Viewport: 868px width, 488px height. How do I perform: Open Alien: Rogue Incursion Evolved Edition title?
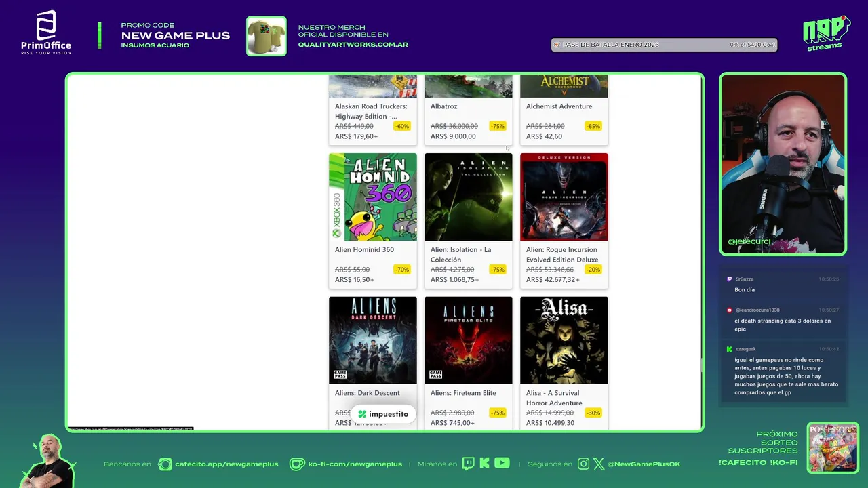click(562, 254)
